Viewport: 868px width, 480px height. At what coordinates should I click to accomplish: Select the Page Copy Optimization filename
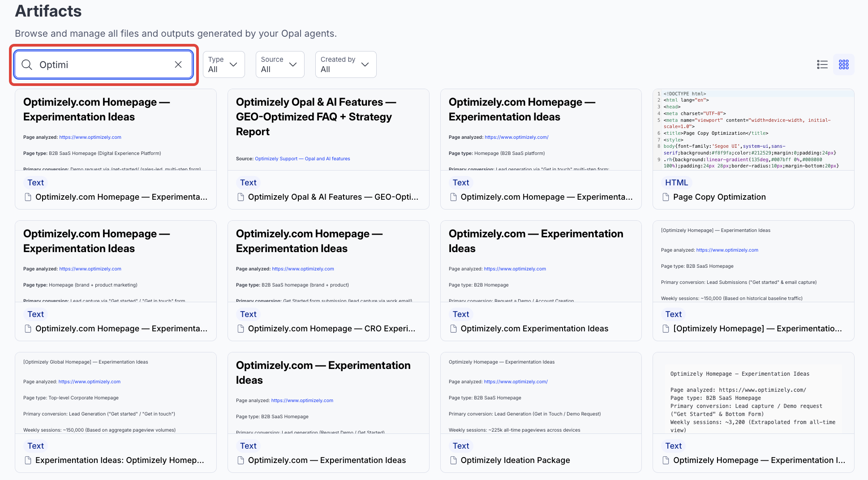click(x=719, y=197)
